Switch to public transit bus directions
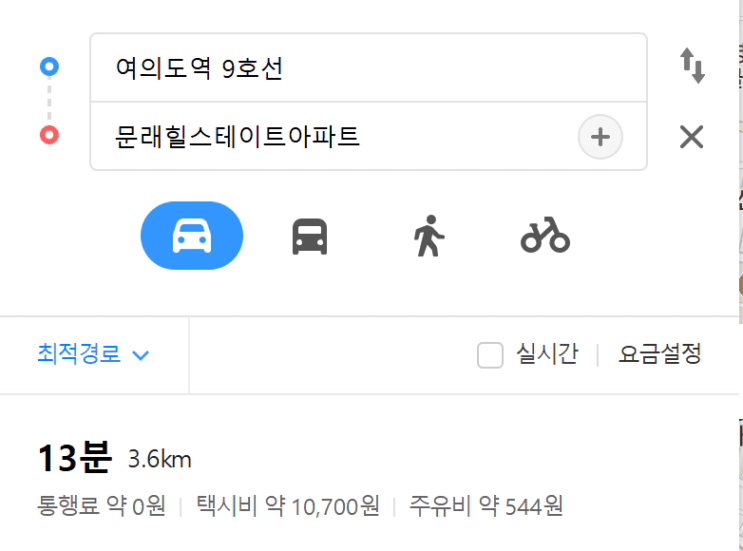 309,236
